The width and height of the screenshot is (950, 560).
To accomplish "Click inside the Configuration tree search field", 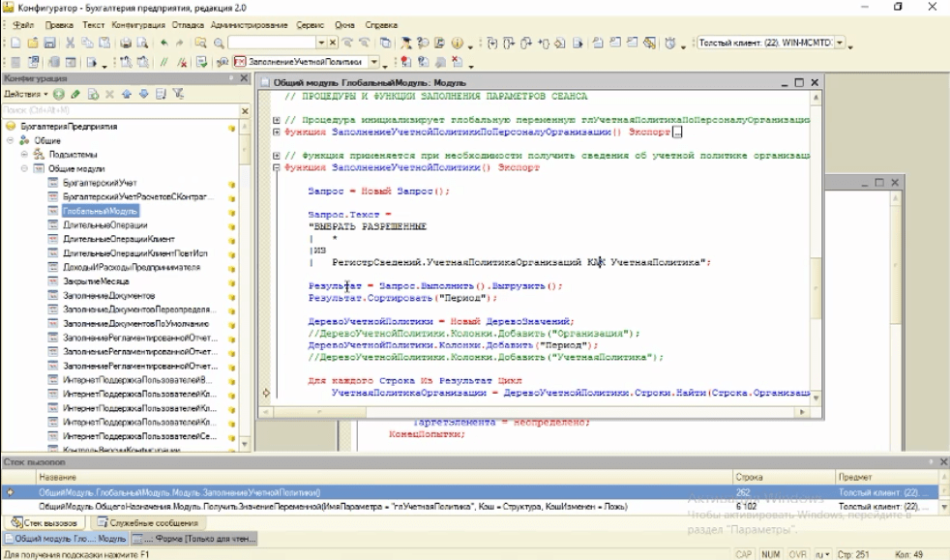I will coord(121,111).
